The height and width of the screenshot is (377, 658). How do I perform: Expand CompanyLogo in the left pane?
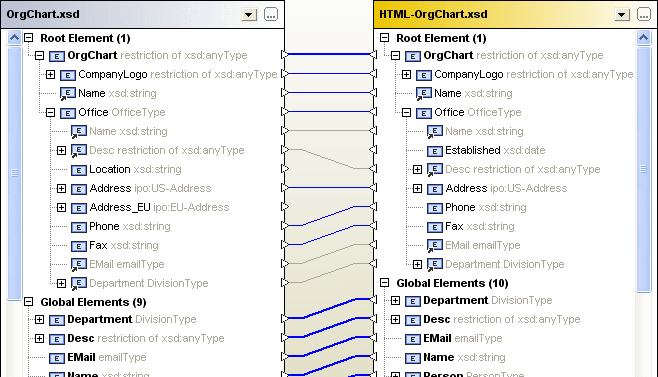tap(50, 74)
